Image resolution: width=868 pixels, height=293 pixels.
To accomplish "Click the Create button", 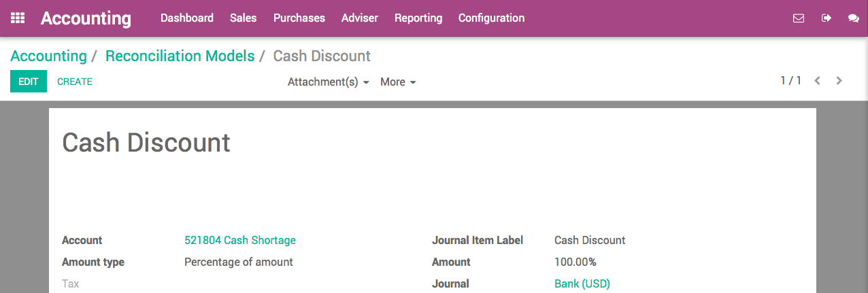I will coord(75,82).
